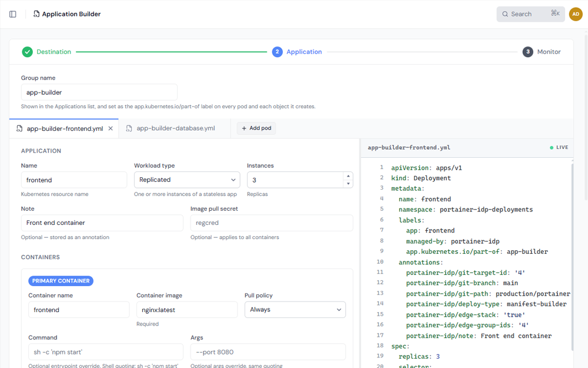
Task: Click YAML line 'portainer-idp/git-target-id'
Action: pos(465,273)
